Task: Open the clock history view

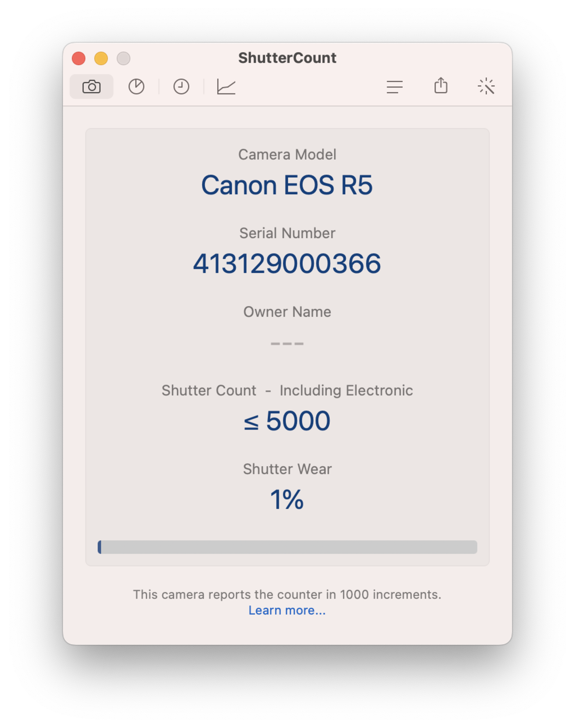Action: pyautogui.click(x=181, y=87)
